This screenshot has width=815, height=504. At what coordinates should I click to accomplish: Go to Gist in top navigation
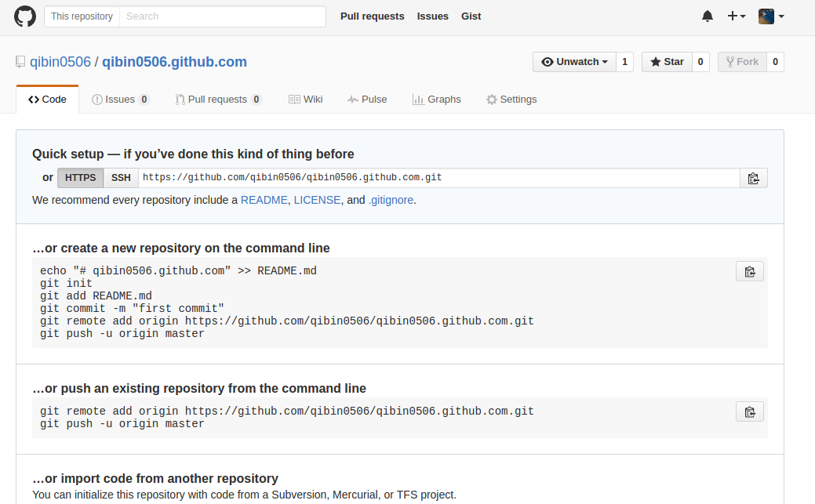471,16
